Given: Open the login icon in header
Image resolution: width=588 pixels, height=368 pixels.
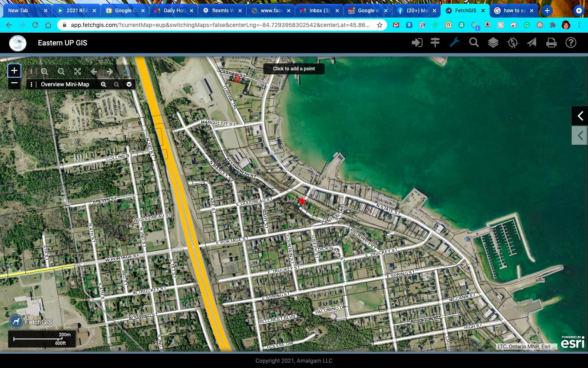Looking at the screenshot, I should pyautogui.click(x=416, y=43).
